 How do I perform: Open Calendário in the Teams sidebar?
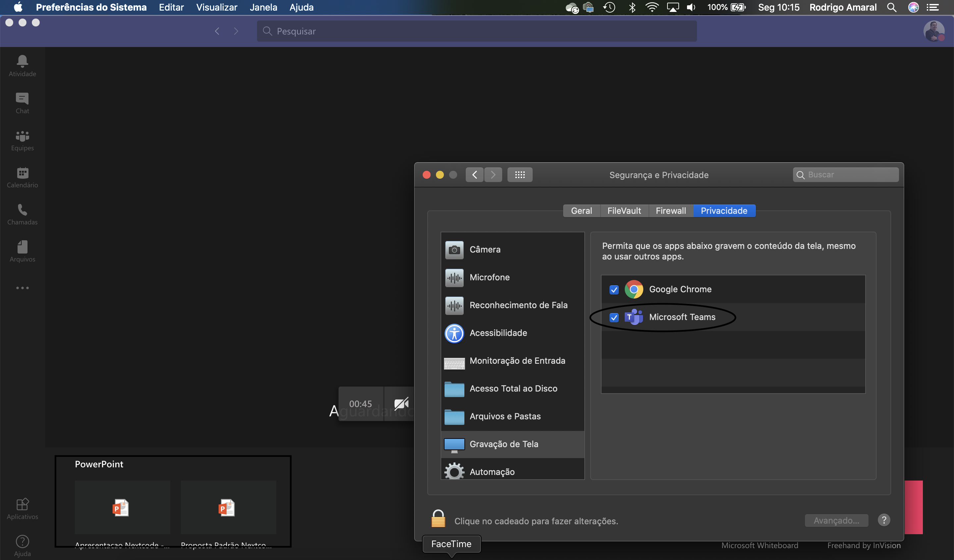tap(22, 177)
